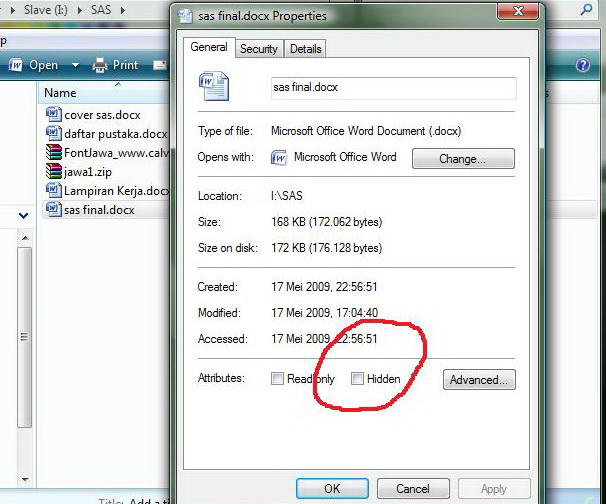Click Open in Explorer toolbar

[43, 65]
